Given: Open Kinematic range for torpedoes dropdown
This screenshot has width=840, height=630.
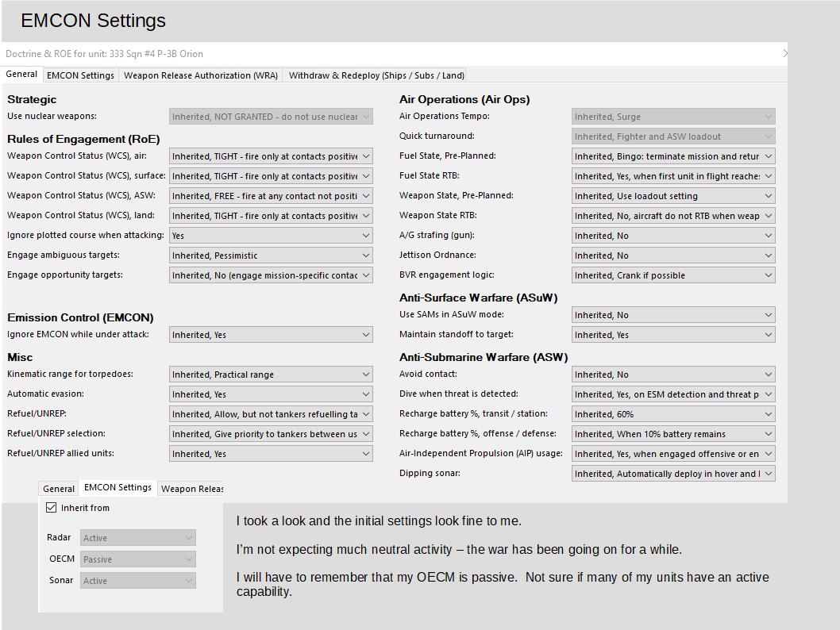Looking at the screenshot, I should (x=271, y=375).
